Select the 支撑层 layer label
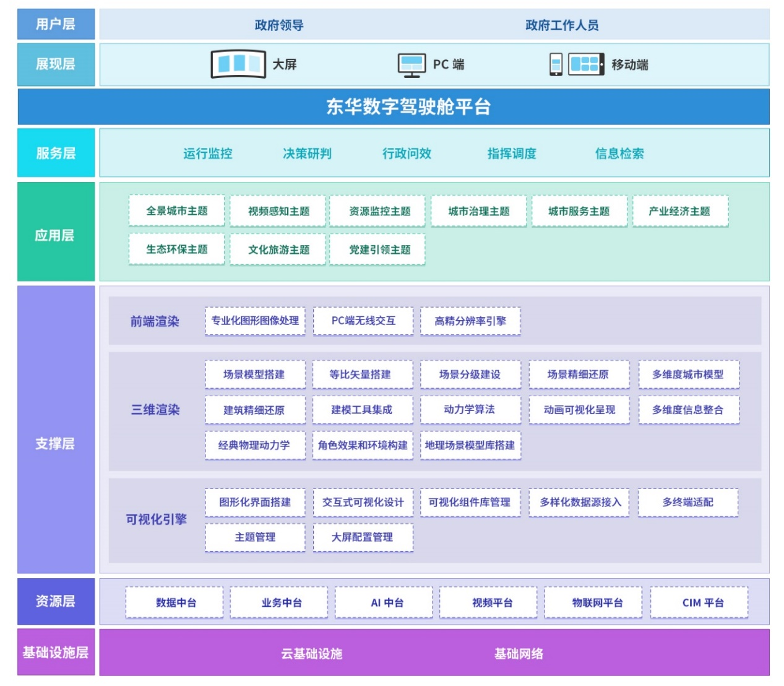This screenshot has width=784, height=686. [56, 443]
